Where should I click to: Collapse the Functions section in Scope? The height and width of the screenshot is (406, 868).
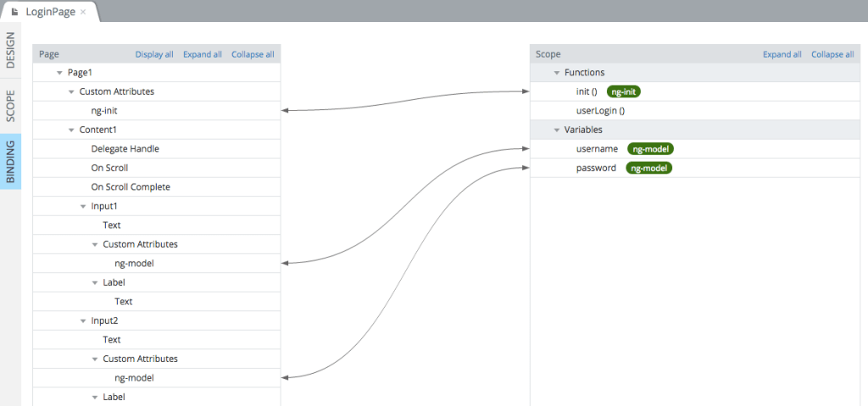coord(557,73)
